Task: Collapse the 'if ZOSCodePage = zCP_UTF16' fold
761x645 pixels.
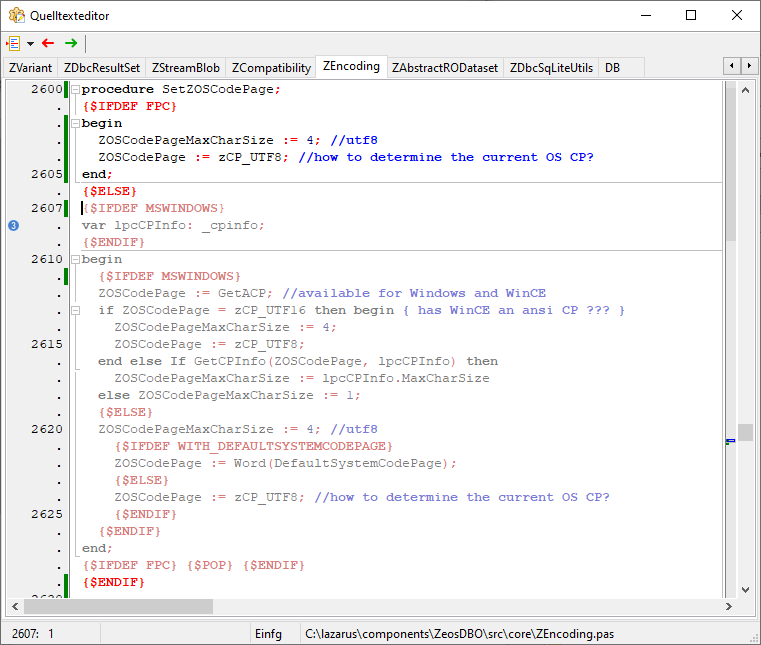Action: coord(76,310)
